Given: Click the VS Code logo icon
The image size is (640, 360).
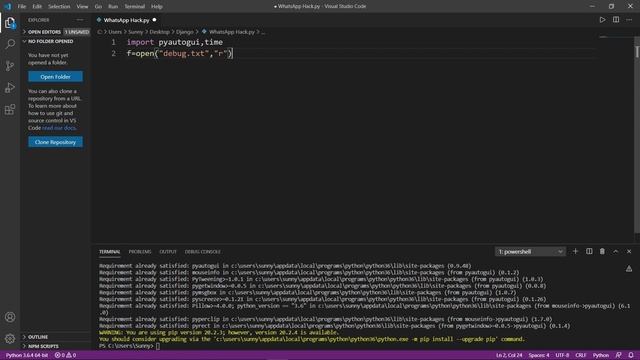Looking at the screenshot, I should tap(7, 6).
